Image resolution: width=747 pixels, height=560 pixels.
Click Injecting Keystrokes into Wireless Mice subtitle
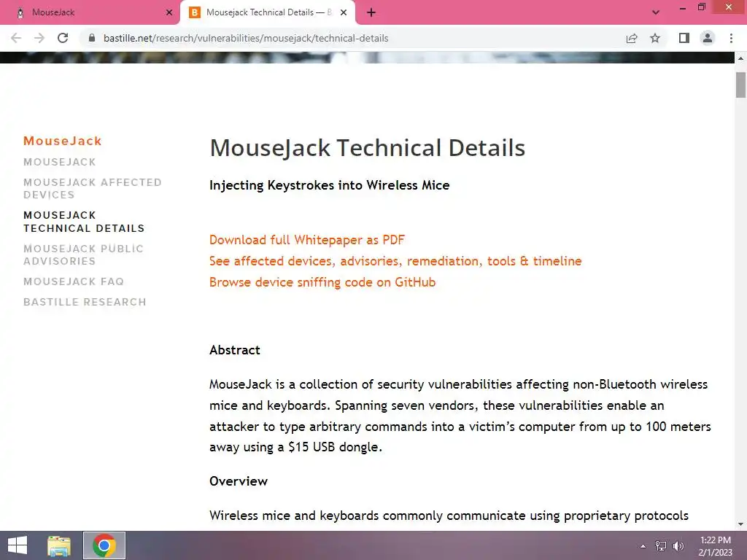[330, 185]
